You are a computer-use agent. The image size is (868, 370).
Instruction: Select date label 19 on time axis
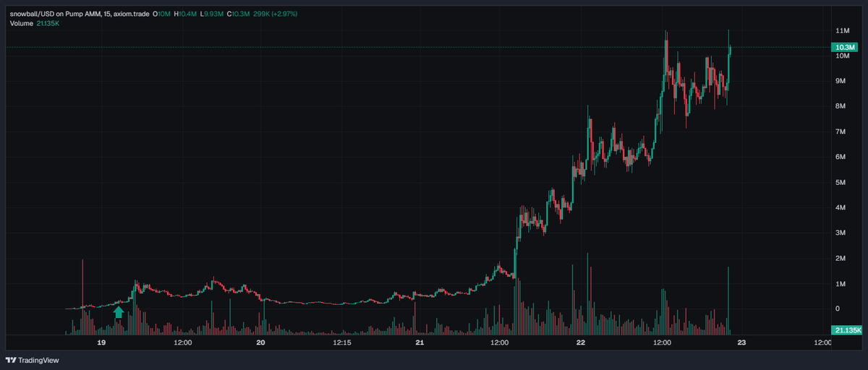point(101,343)
